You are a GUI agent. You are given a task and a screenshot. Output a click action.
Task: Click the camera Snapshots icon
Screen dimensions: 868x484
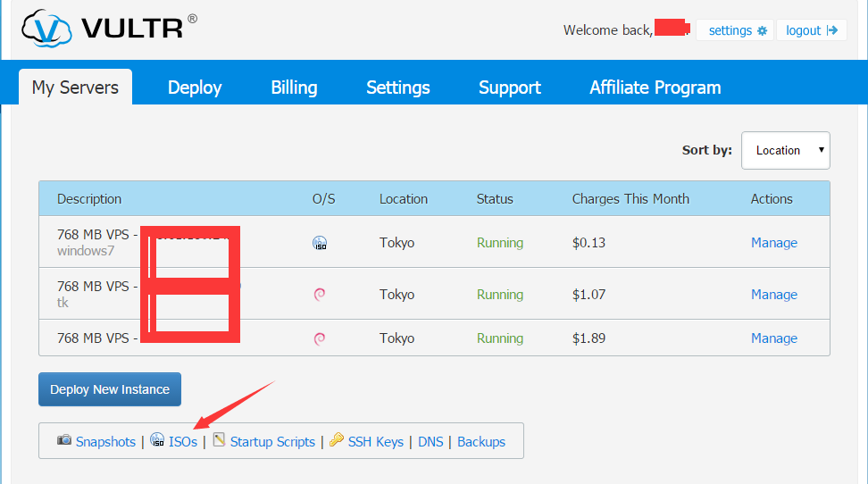[64, 440]
